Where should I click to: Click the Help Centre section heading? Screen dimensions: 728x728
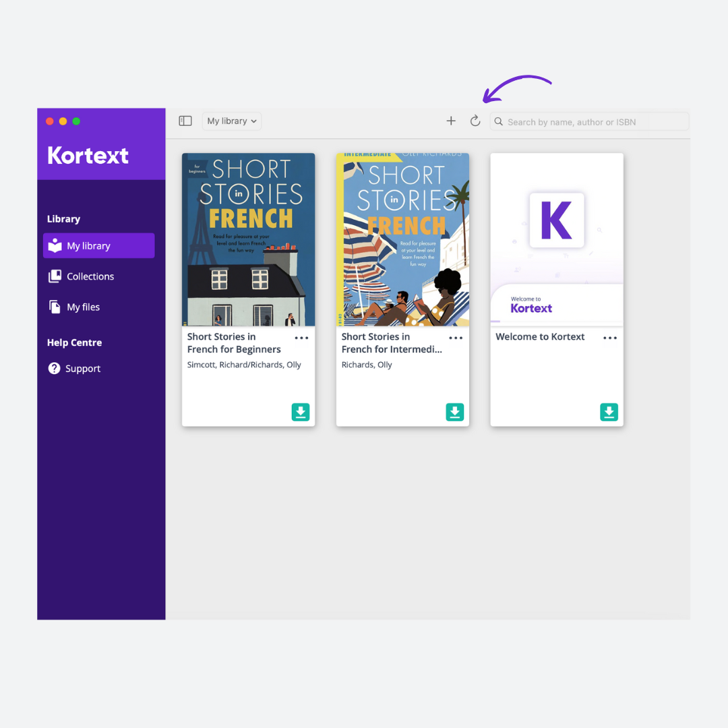click(x=74, y=342)
